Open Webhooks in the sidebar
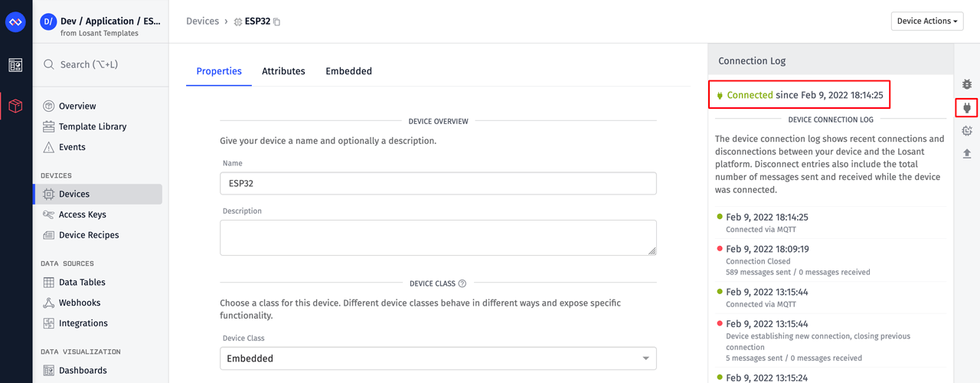This screenshot has height=383, width=980. point(80,303)
